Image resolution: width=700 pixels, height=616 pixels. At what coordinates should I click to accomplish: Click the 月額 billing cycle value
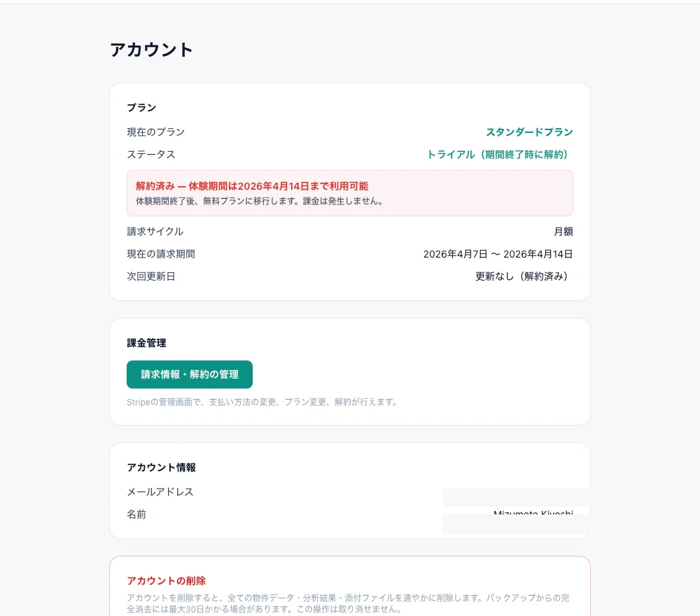click(563, 231)
